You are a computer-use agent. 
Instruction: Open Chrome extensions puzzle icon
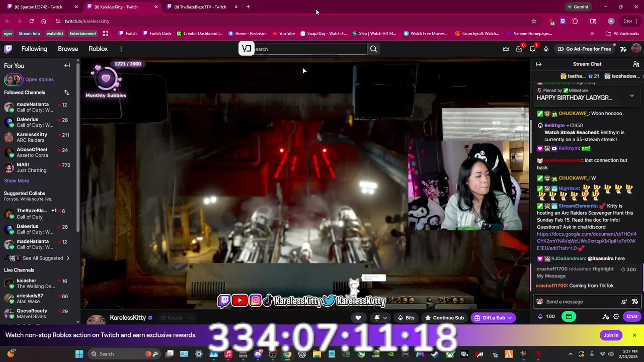[575, 21]
